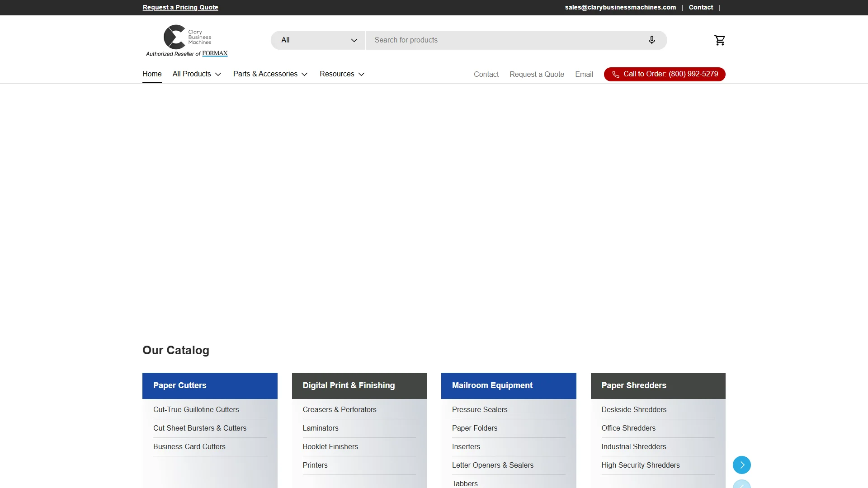Click the Email navigation link
The width and height of the screenshot is (868, 488).
584,75
